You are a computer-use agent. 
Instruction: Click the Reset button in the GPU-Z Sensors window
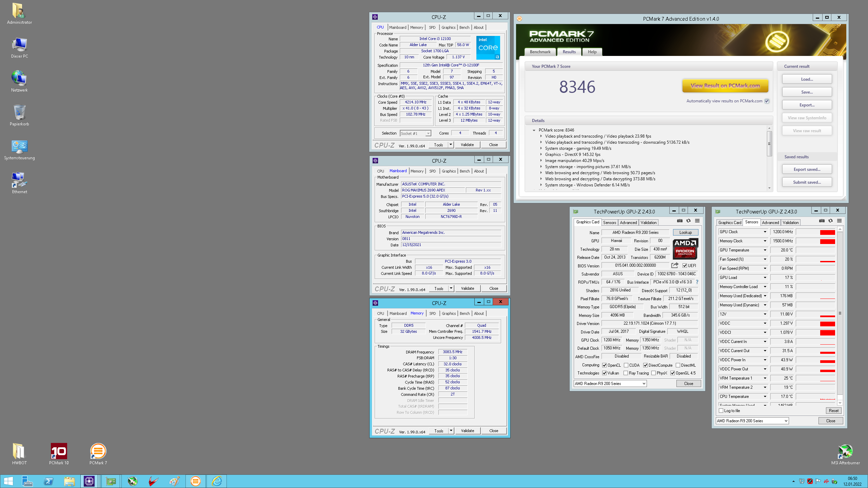pyautogui.click(x=833, y=410)
